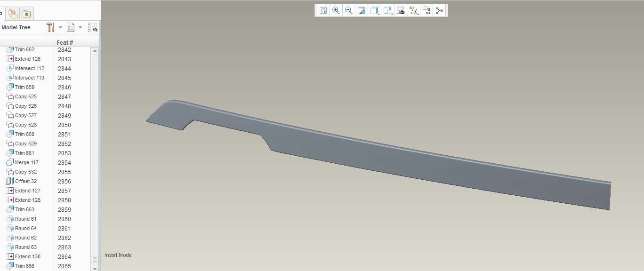Image resolution: width=644 pixels, height=271 pixels.
Task: Select the Extend 130 feature
Action: (24, 256)
